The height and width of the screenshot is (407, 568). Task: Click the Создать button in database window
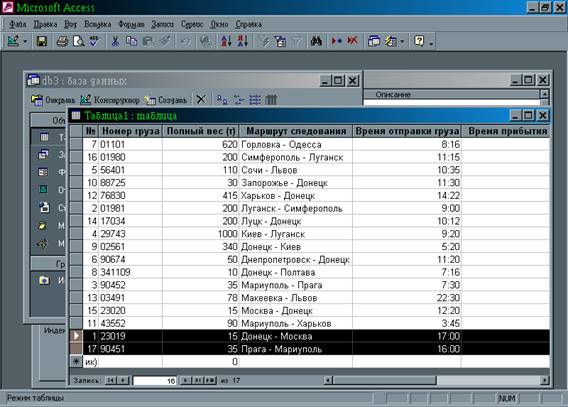(x=166, y=100)
